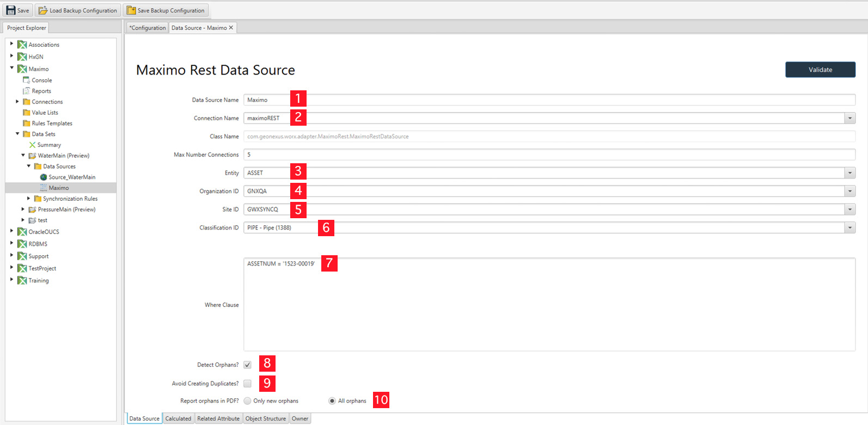Screen dimensions: 868x425
Task: Click the Summary spreadsheet icon in Data Sets
Action: pyautogui.click(x=32, y=145)
